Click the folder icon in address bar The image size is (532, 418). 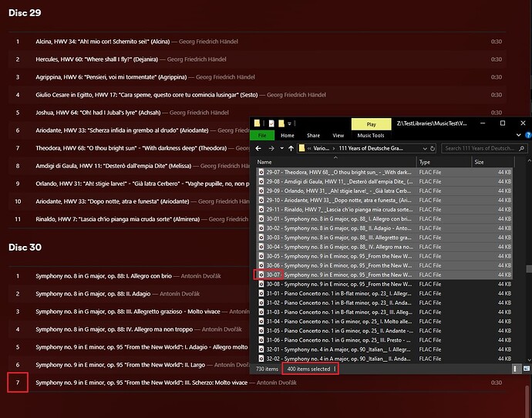(301, 148)
